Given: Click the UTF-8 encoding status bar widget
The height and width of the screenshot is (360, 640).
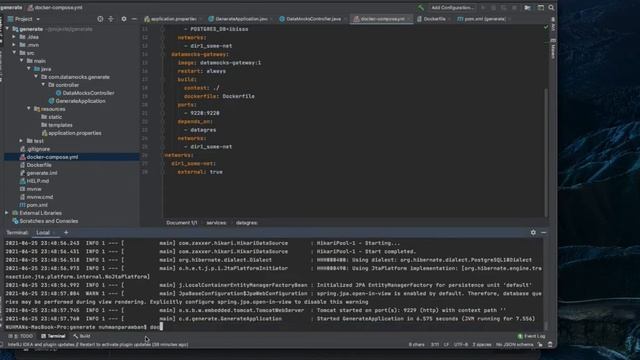Looking at the screenshot, I should pos(461,345).
